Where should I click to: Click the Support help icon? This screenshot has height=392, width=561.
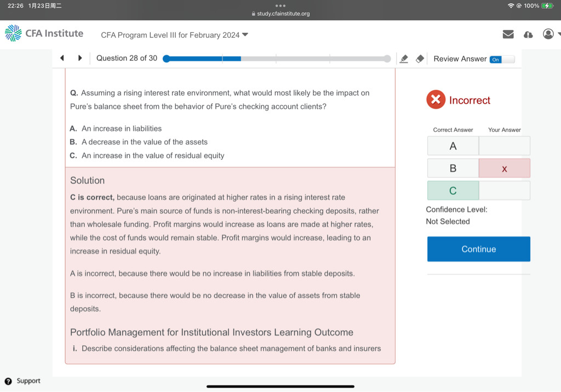[8, 381]
